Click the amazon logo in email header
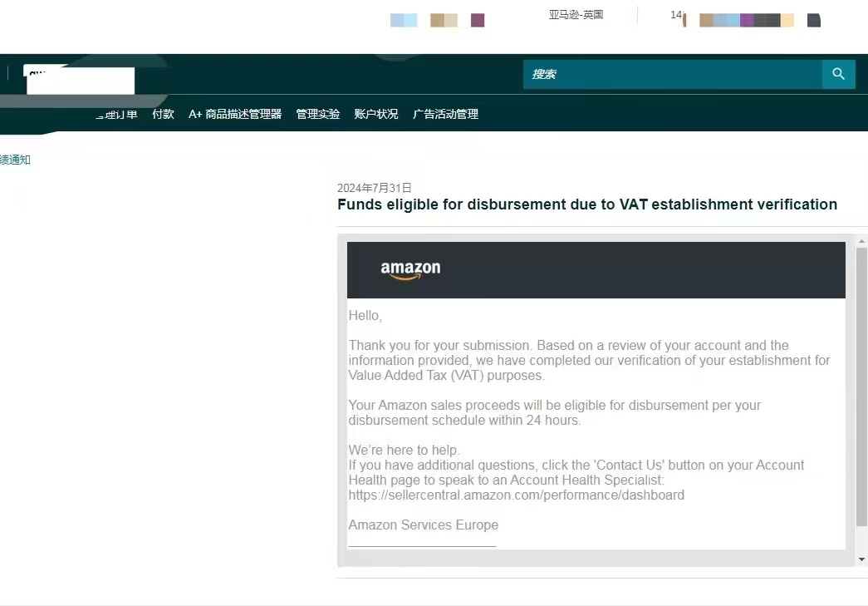Image resolution: width=868 pixels, height=606 pixels. click(410, 270)
